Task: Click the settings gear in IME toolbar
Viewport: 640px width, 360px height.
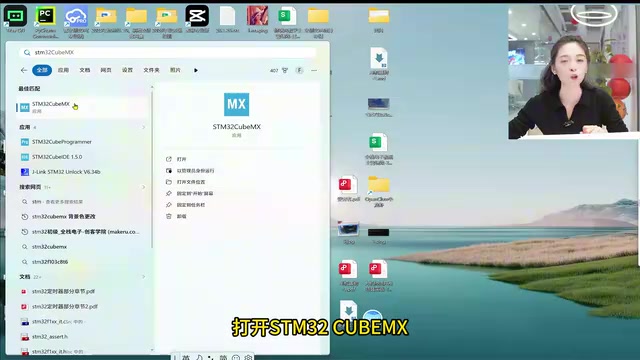Action: [x=248, y=358]
